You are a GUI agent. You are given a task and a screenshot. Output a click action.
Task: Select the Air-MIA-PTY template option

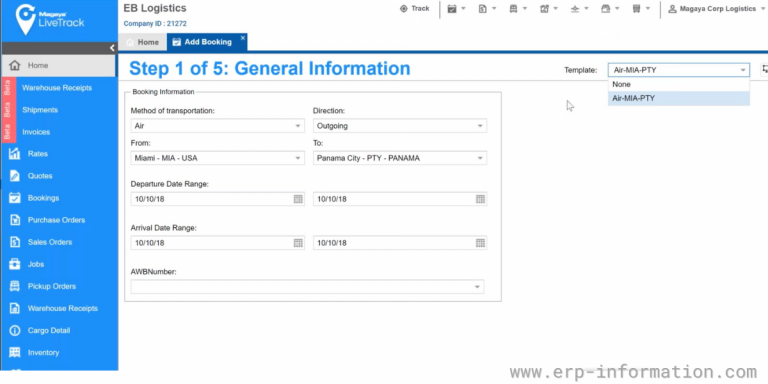pos(678,98)
